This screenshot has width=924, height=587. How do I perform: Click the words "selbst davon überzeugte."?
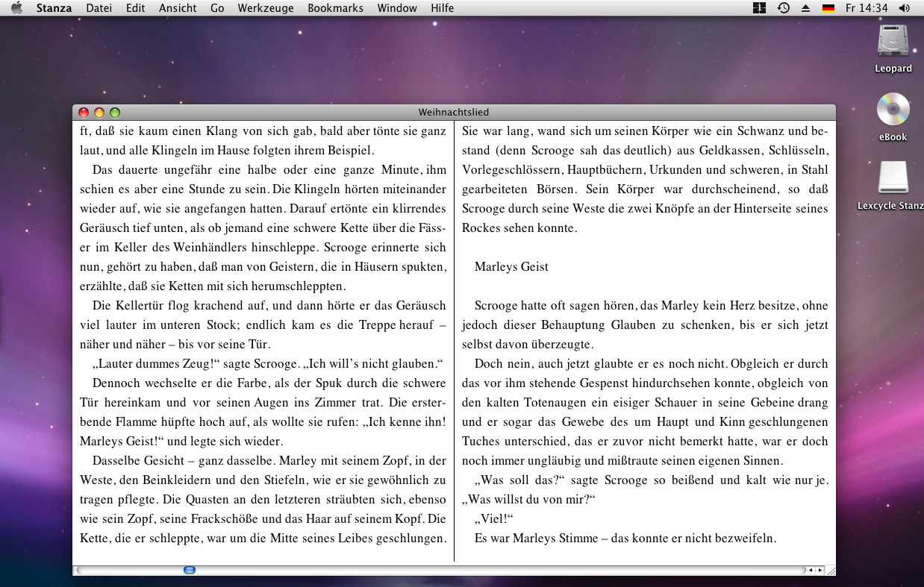[528, 344]
